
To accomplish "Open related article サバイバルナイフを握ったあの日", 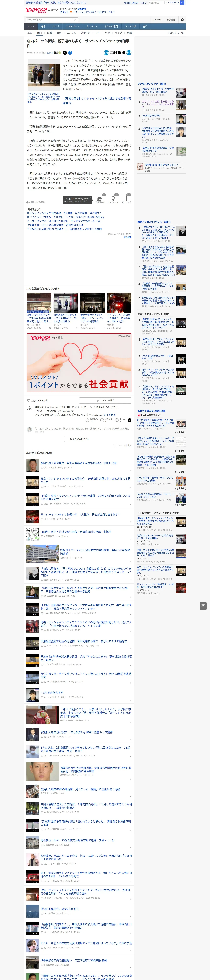I will coord(65,217).
